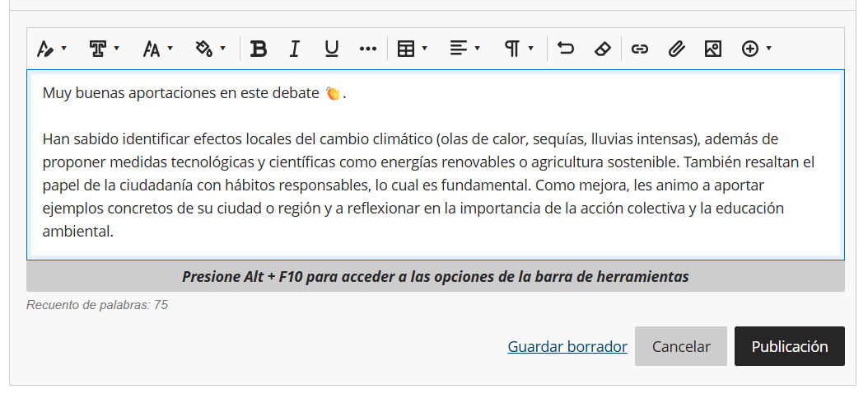Toggle underline formatting
The image size is (868, 394).
[x=331, y=49]
